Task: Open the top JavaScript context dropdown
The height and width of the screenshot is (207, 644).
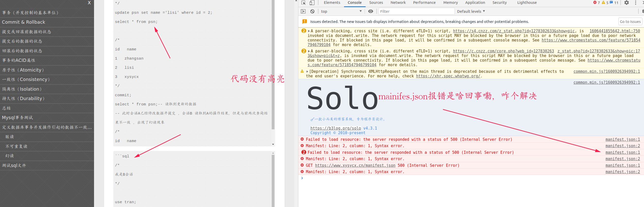Action: (x=341, y=11)
